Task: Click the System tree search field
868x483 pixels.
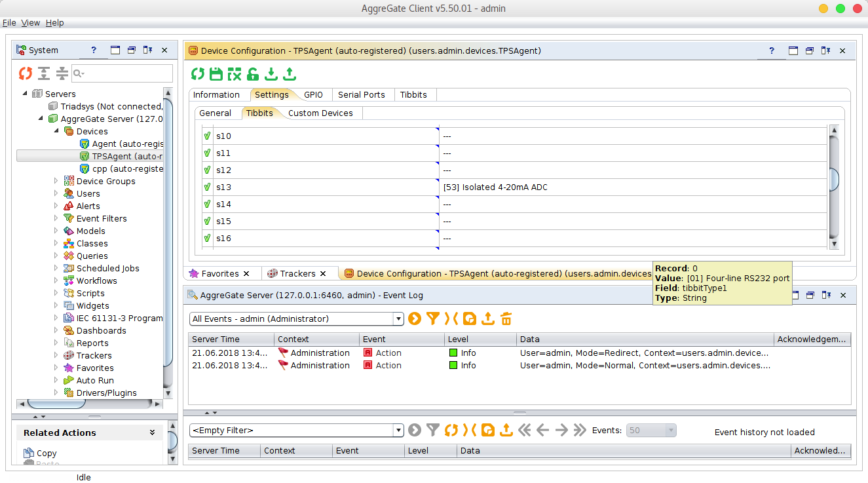Action: tap(122, 73)
